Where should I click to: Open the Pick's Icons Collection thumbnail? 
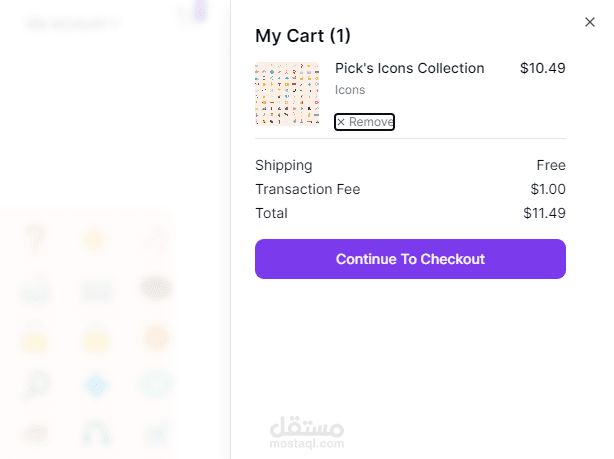tap(287, 94)
